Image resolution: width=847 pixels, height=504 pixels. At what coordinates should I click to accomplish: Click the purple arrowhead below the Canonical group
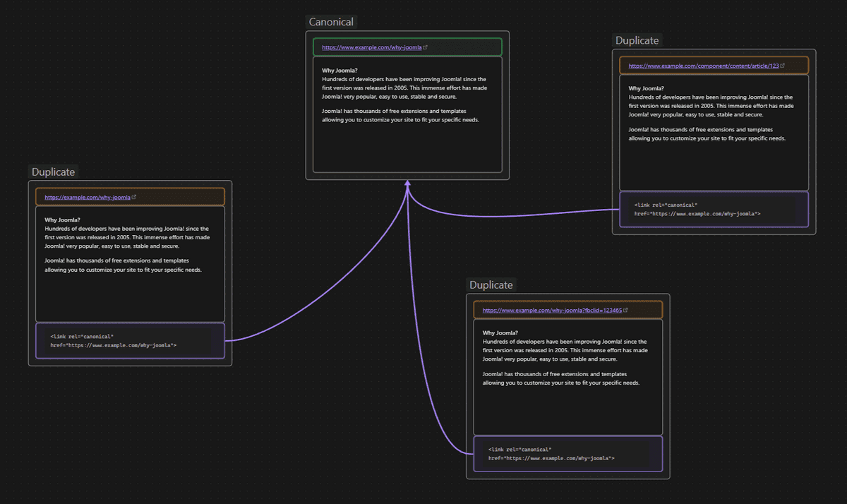point(408,184)
